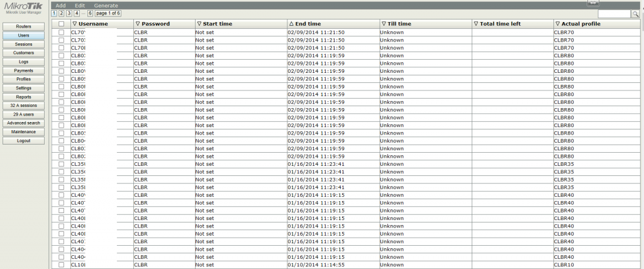Image resolution: width=644 pixels, height=269 pixels.
Task: Open the Generate menu
Action: (x=106, y=5)
